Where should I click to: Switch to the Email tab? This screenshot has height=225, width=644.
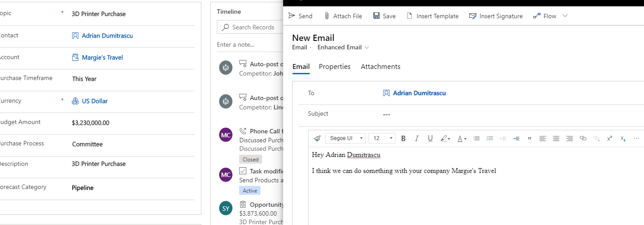pyautogui.click(x=301, y=67)
